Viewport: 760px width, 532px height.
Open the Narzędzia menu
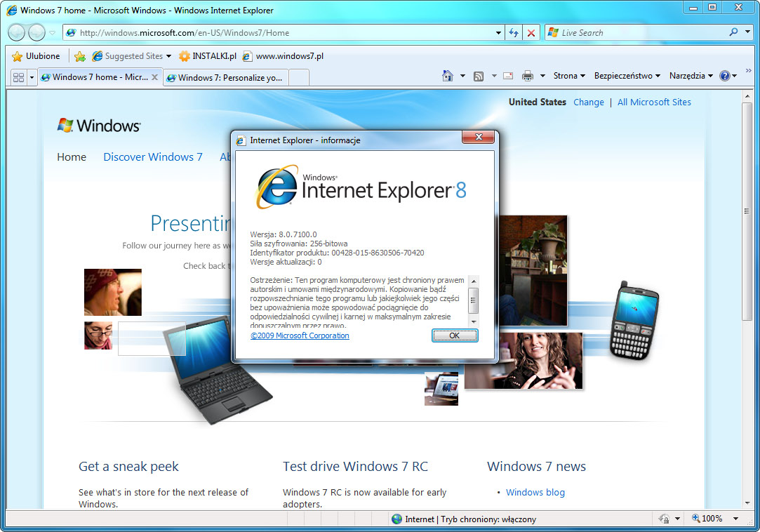(691, 76)
